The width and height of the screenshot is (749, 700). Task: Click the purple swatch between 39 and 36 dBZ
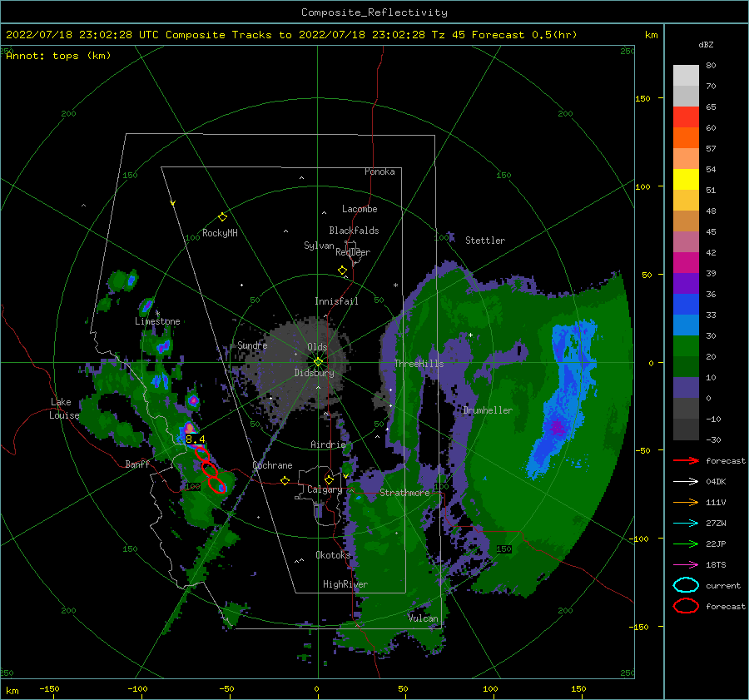[x=686, y=284]
